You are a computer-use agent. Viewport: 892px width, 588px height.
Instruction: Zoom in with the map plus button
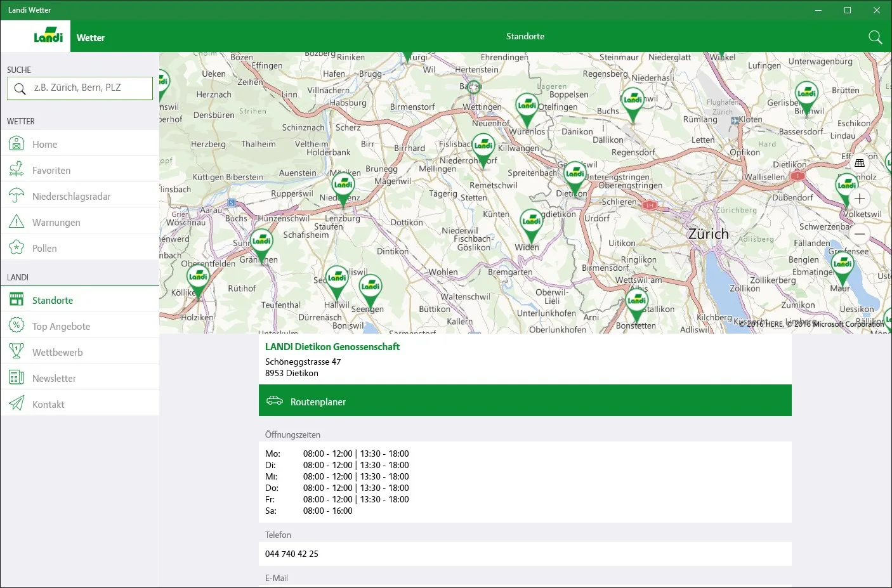(x=860, y=199)
